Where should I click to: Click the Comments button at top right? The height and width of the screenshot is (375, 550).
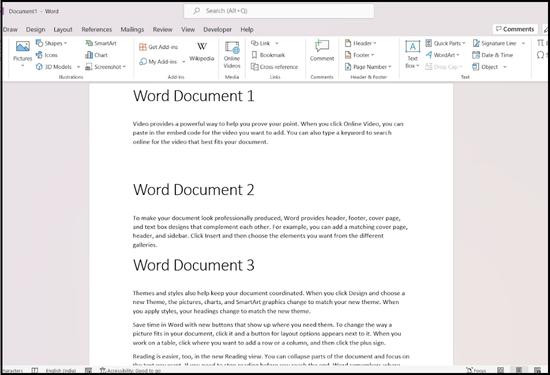click(515, 29)
